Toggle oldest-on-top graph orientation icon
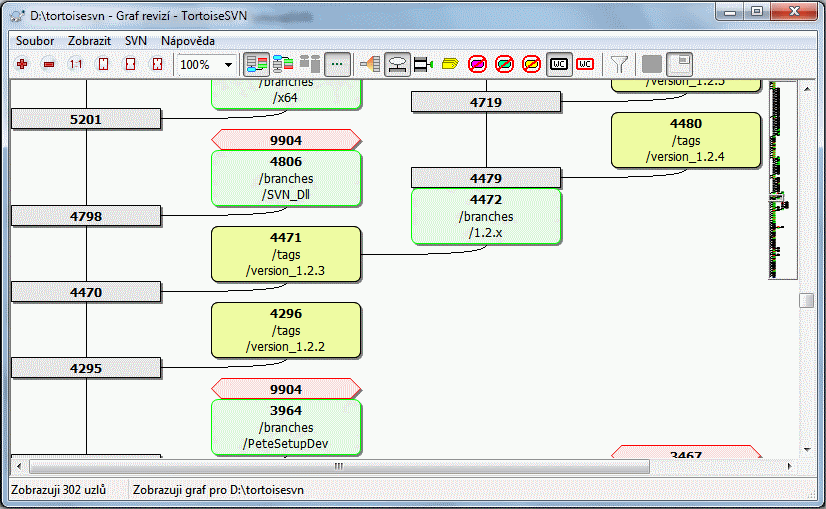This screenshot has height=509, width=826. tap(283, 64)
